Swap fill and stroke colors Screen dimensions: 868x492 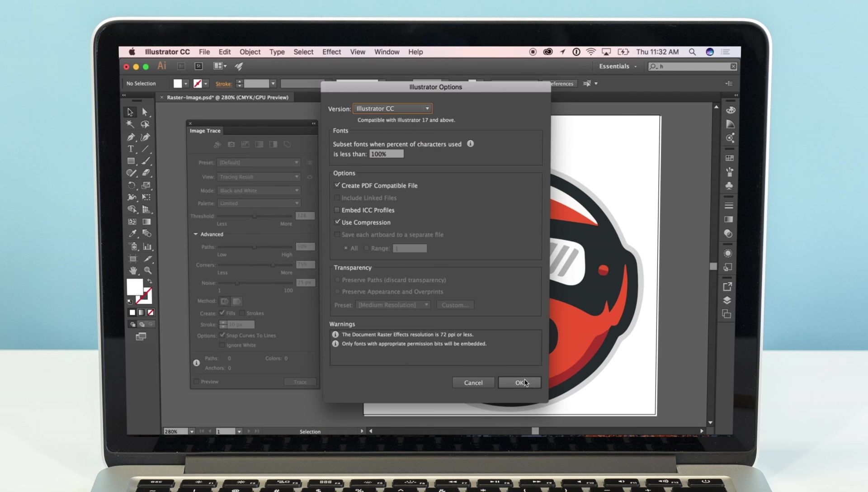pos(150,281)
